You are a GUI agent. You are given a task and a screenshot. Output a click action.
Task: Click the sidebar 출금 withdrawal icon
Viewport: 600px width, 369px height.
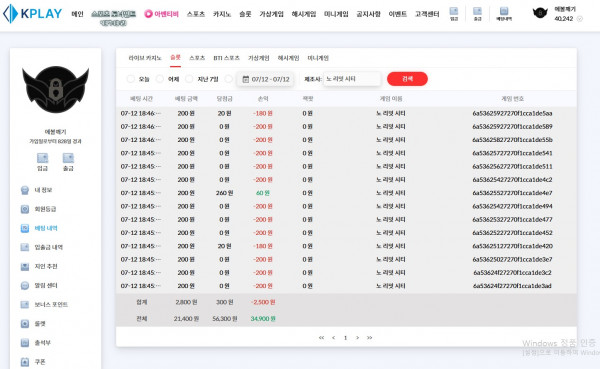click(x=68, y=158)
